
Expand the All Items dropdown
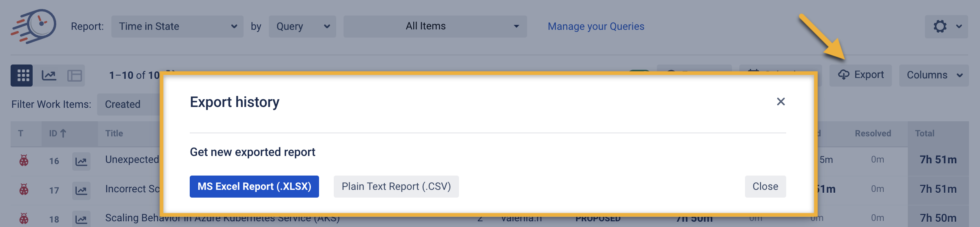tap(435, 27)
